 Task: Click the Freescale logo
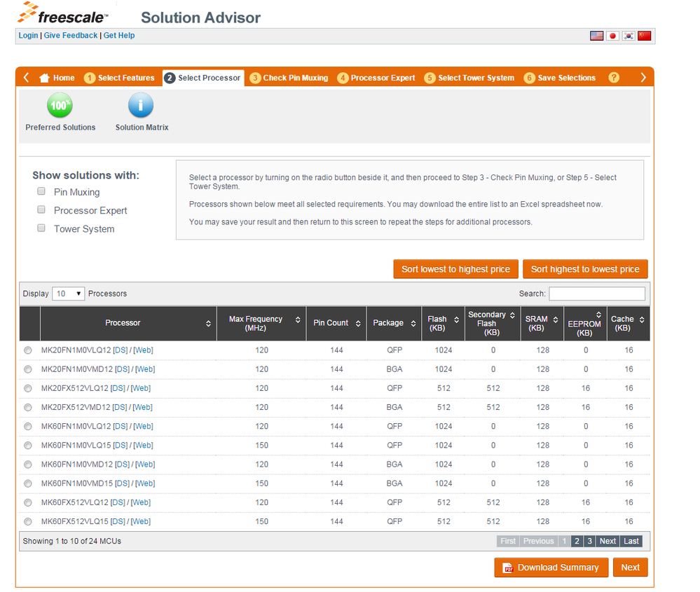click(63, 13)
